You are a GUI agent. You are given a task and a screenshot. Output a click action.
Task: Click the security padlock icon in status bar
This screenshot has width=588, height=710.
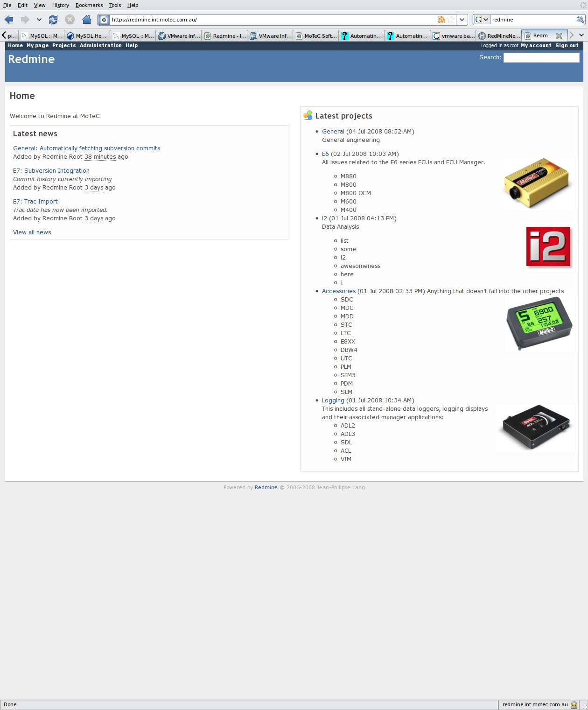[574, 705]
